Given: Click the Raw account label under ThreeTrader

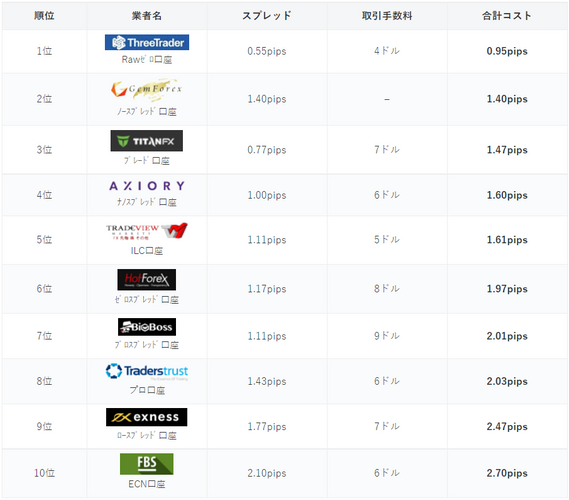Looking at the screenshot, I should click(x=147, y=60).
